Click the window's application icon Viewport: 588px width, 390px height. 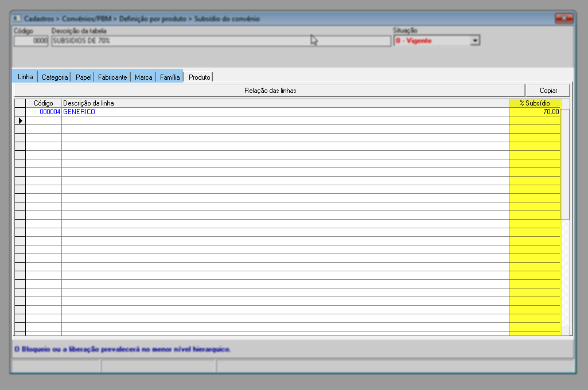click(17, 18)
